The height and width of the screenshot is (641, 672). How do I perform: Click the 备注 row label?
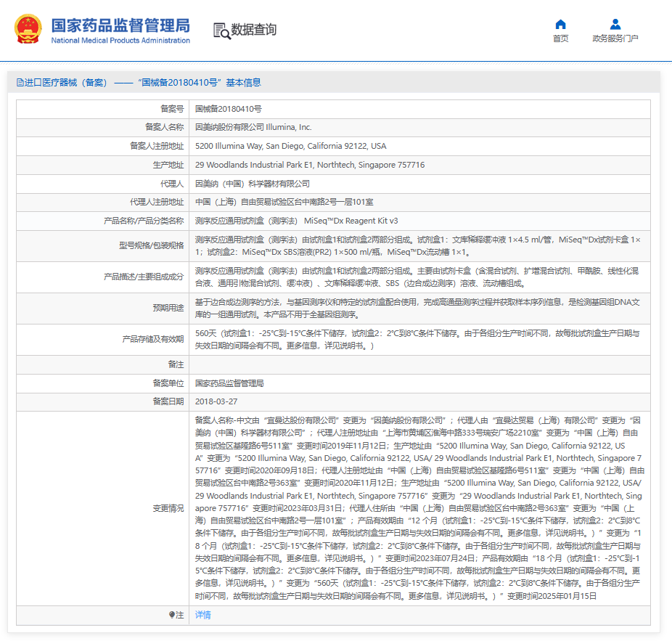point(176,364)
